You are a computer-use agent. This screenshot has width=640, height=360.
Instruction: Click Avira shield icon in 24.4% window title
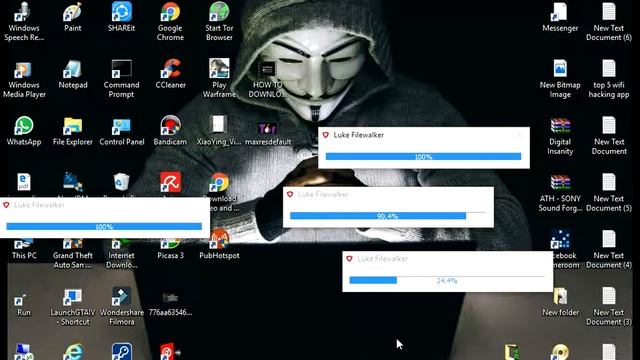pos(349,259)
